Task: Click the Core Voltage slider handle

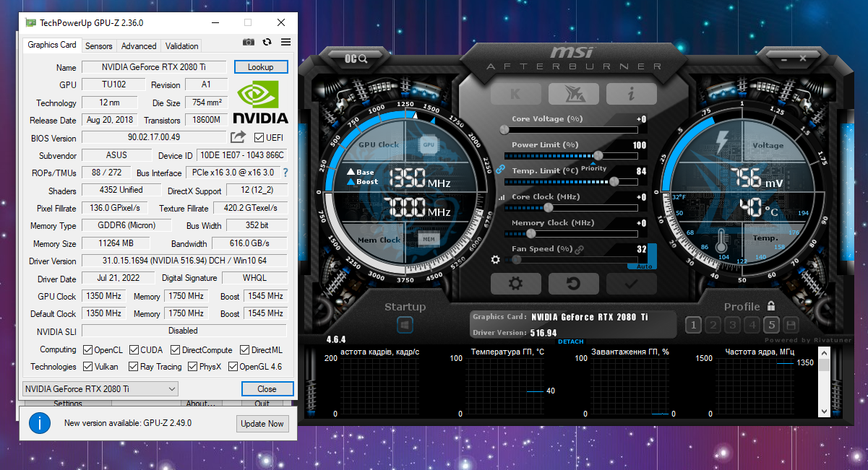Action: click(x=504, y=130)
